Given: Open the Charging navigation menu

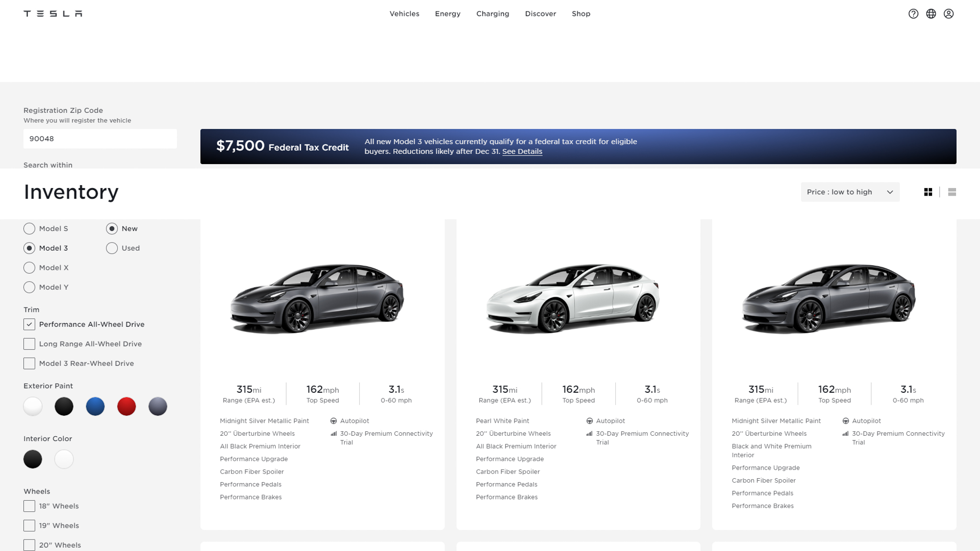Looking at the screenshot, I should tap(492, 14).
